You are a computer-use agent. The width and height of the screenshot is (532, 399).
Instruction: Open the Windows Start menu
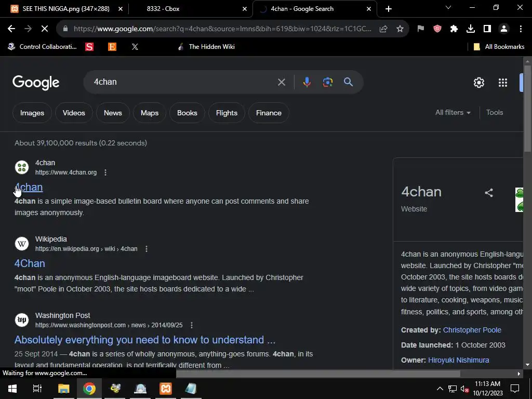(x=12, y=389)
